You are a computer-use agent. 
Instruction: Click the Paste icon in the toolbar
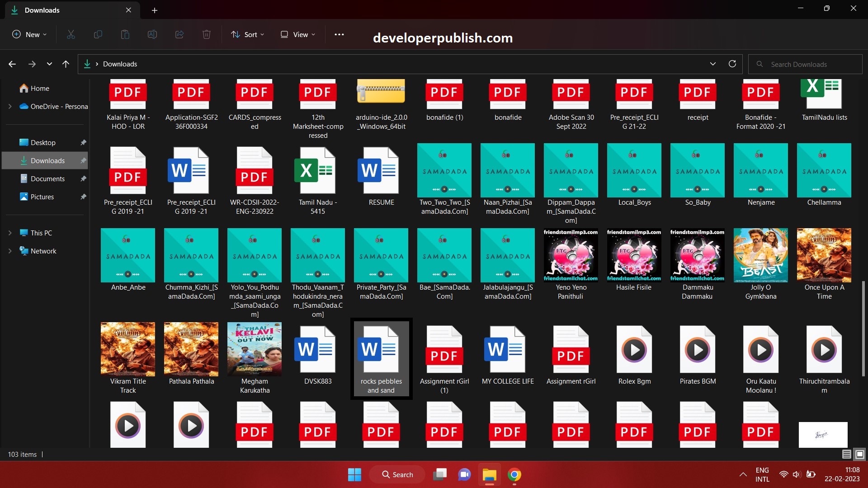coord(125,34)
